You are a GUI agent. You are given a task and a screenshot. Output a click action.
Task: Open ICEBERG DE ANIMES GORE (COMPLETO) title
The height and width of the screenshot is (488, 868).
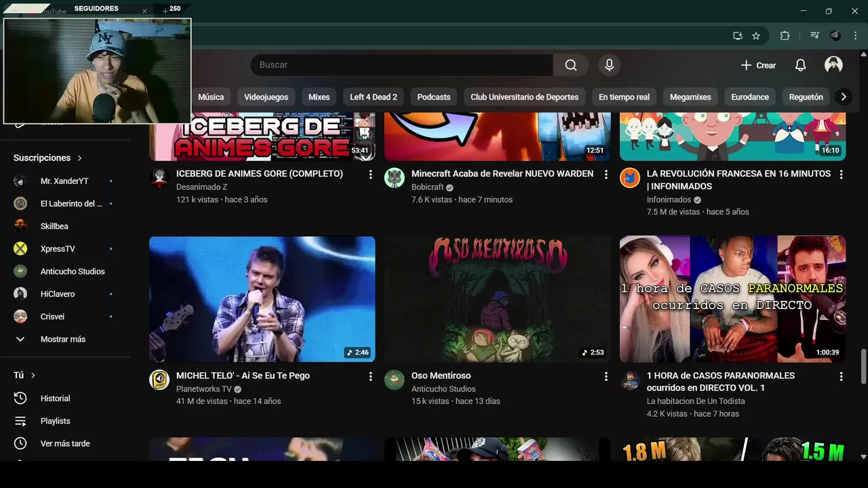tap(260, 174)
